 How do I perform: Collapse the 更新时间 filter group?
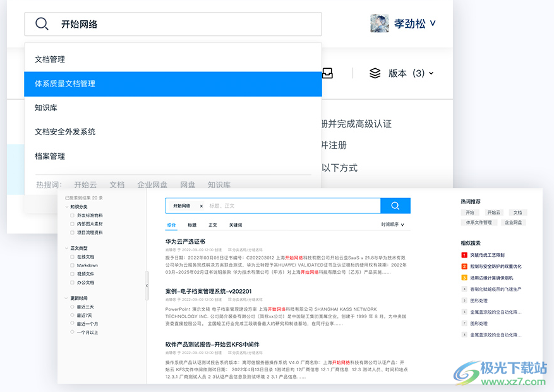[66, 299]
